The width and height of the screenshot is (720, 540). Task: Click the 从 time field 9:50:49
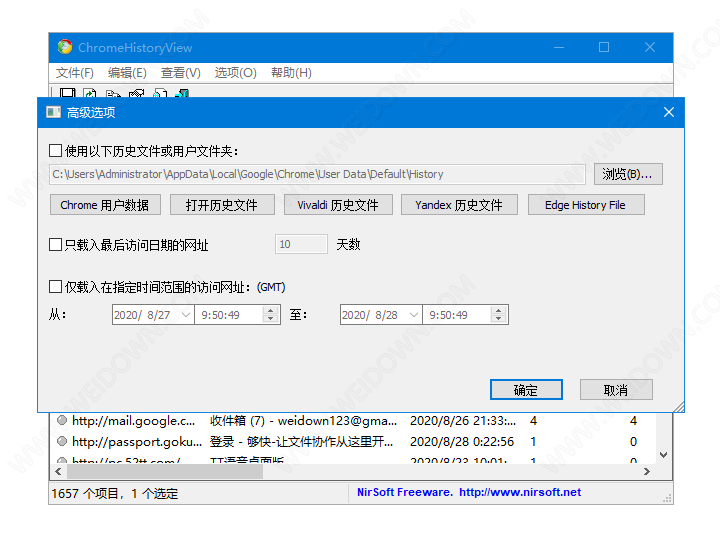pos(229,315)
